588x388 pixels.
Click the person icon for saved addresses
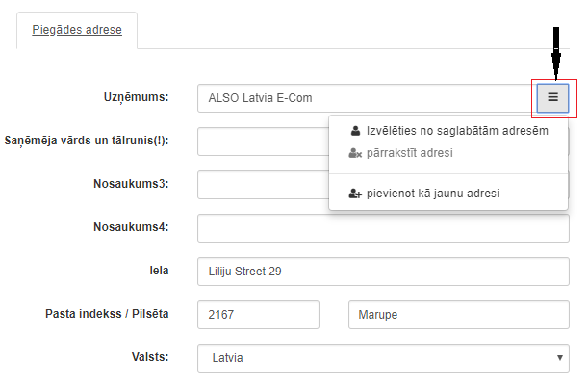(355, 131)
